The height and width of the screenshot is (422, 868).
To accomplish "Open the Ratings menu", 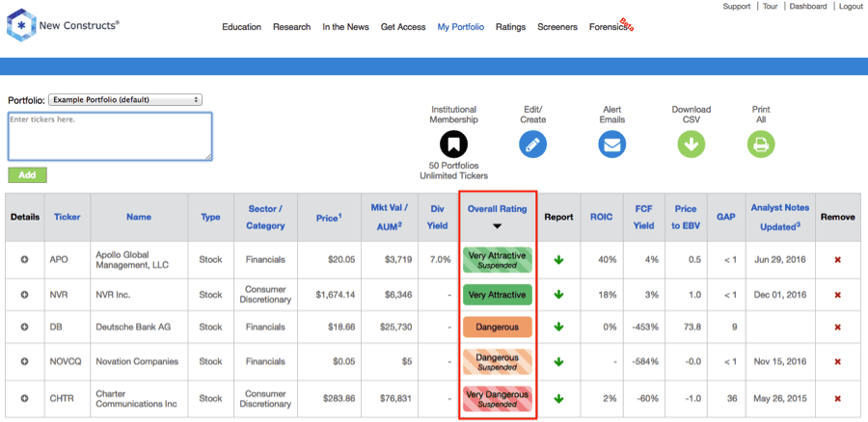I will pos(510,27).
